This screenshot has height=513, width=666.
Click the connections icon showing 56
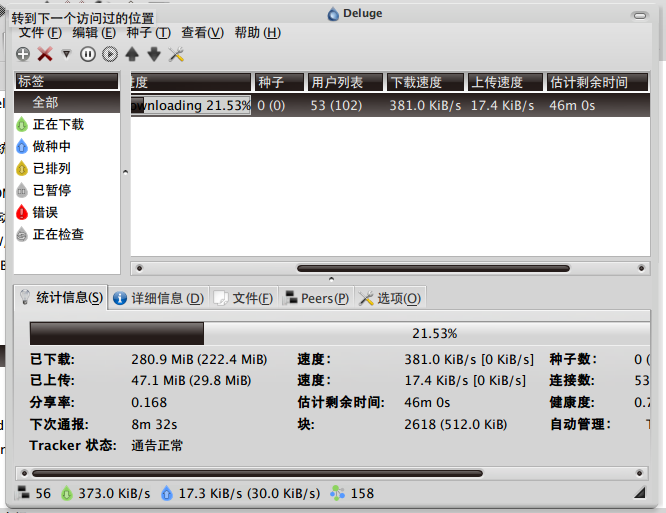[x=23, y=493]
